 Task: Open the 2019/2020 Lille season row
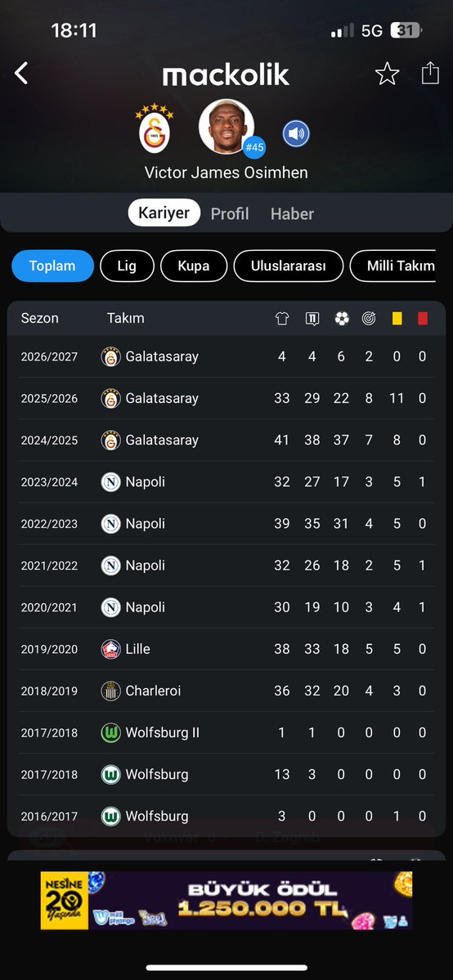tap(226, 649)
